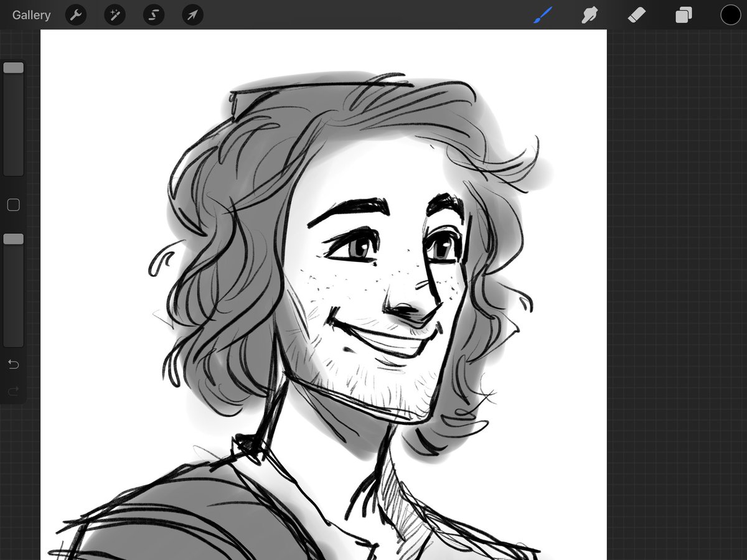Select the Brush tool

[543, 15]
